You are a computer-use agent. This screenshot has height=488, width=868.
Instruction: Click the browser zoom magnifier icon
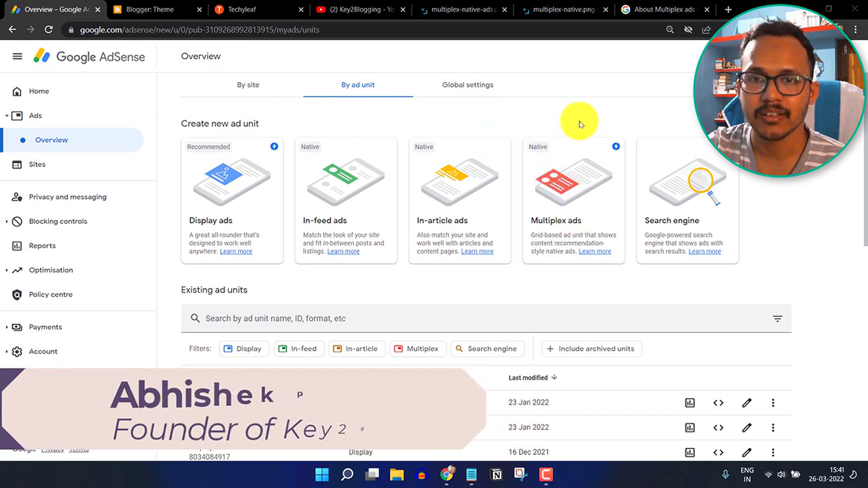pos(670,30)
